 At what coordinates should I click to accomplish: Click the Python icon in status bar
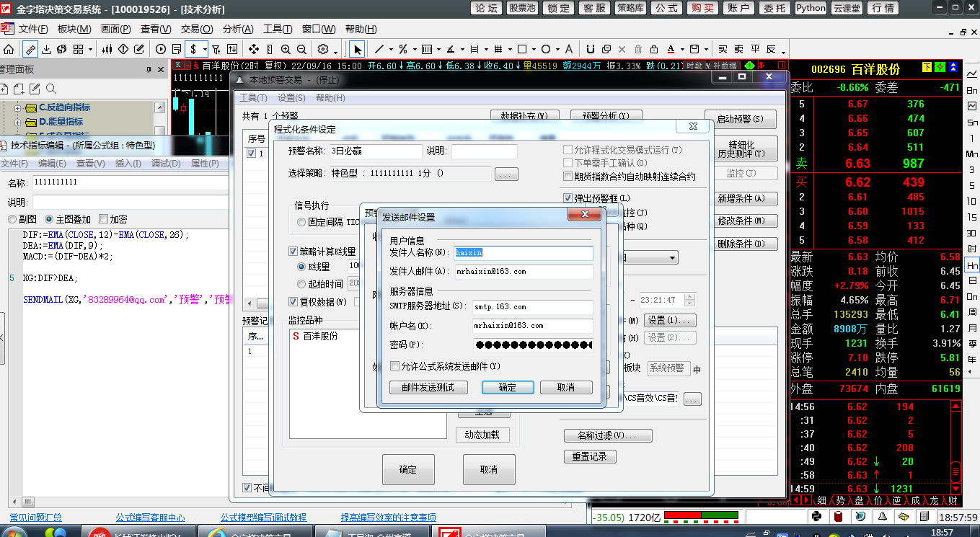point(816,517)
